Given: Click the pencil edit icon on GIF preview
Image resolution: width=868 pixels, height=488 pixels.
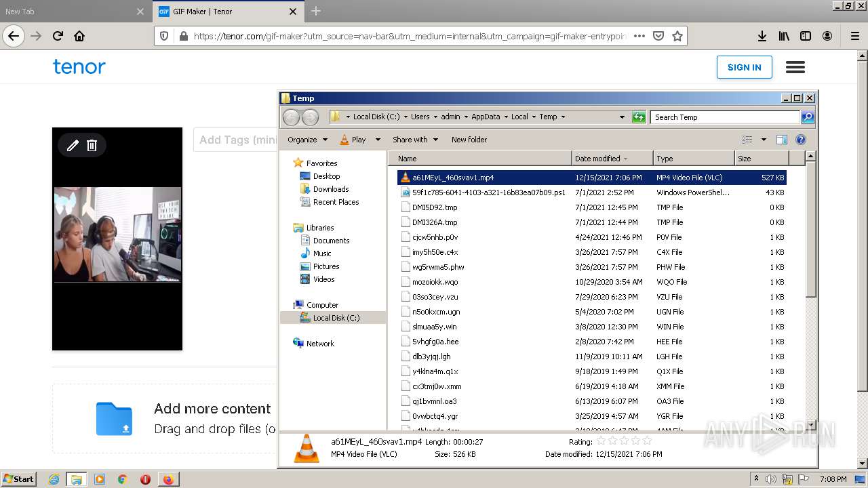Looking at the screenshot, I should [73, 145].
